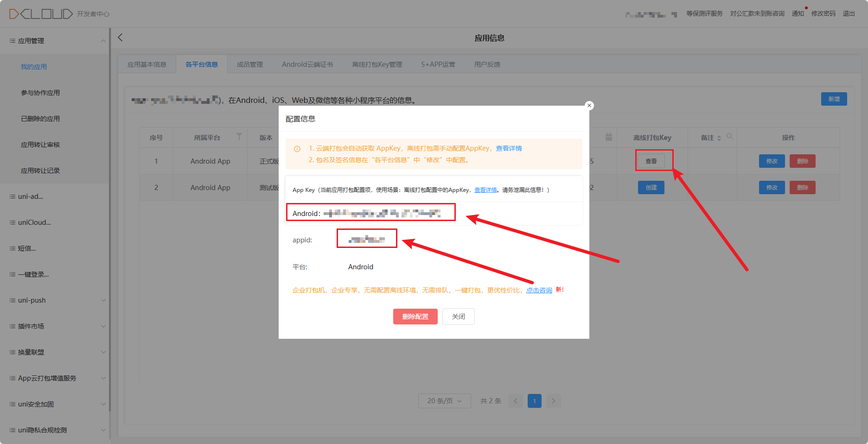The height and width of the screenshot is (444, 868).
Task: Collapse the 应用管理 sidebar section
Action: [103, 41]
